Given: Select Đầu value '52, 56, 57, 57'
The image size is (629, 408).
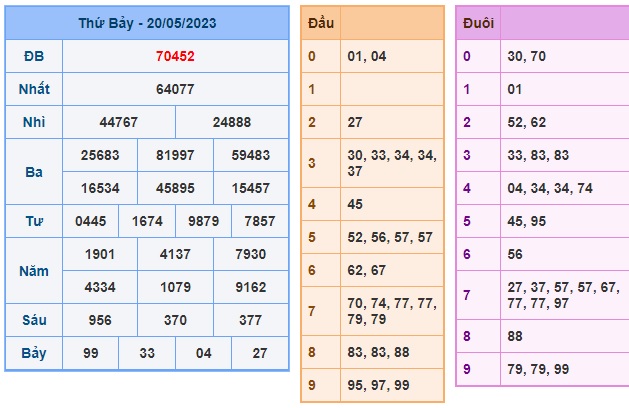Looking at the screenshot, I should 390,237.
